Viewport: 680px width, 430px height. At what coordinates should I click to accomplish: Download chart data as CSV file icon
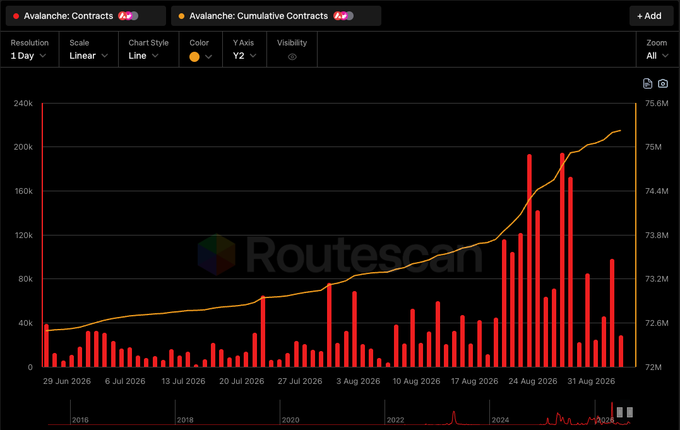tap(647, 84)
